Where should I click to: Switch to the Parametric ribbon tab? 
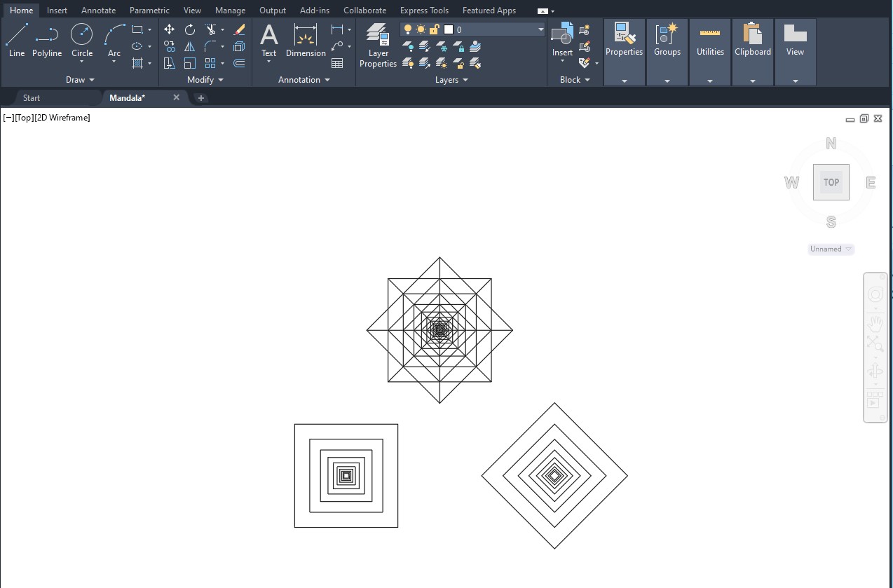click(149, 11)
